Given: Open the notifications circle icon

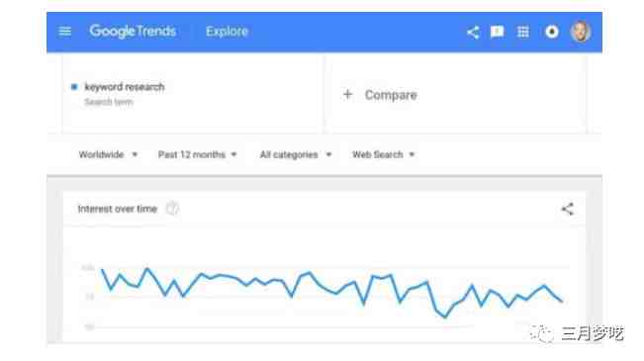Looking at the screenshot, I should 552,32.
